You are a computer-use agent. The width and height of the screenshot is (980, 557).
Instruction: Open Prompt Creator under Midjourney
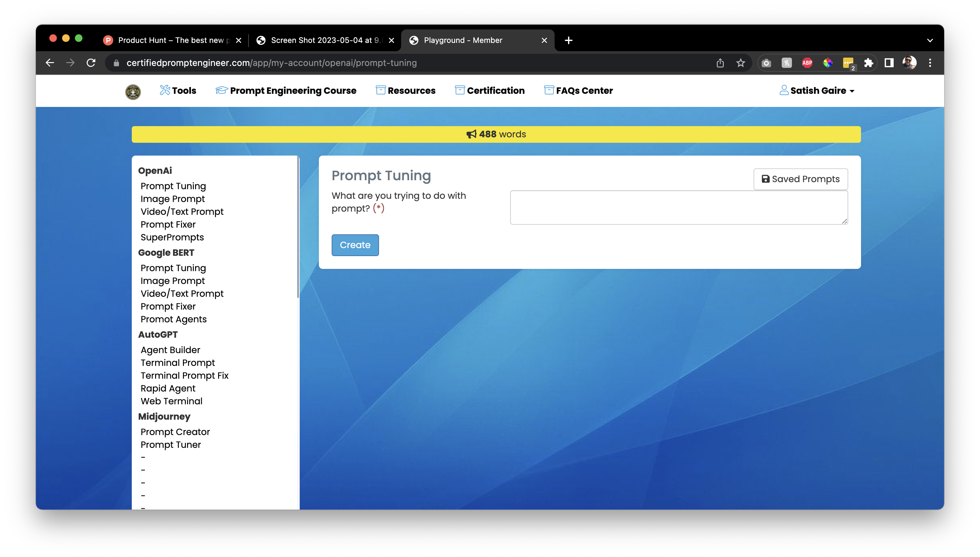tap(175, 432)
